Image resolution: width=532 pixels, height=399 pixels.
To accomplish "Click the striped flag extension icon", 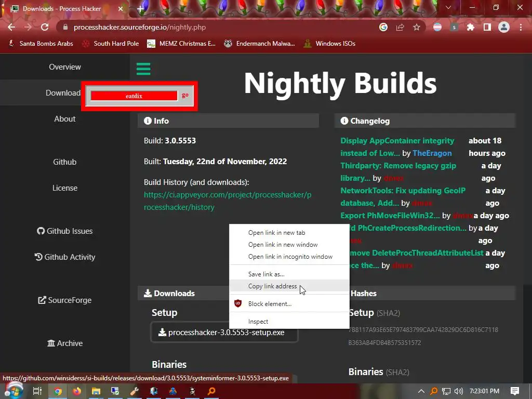I will tap(437, 27).
